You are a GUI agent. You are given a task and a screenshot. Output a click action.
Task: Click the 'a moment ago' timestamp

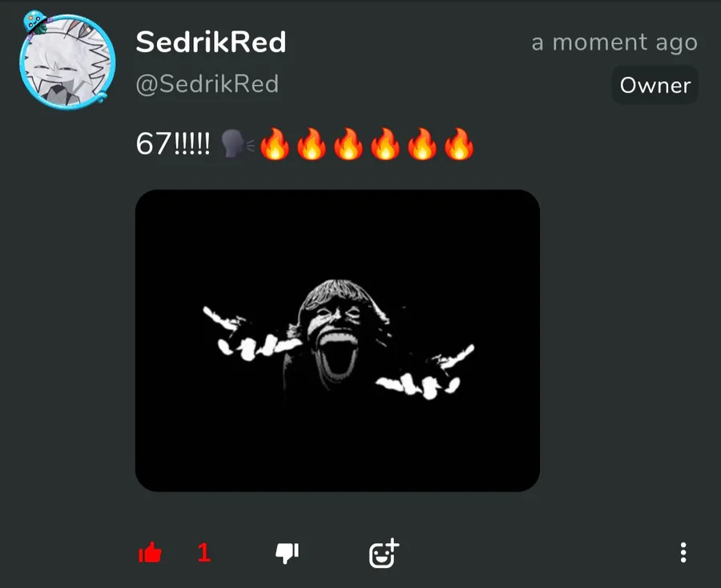(x=614, y=43)
